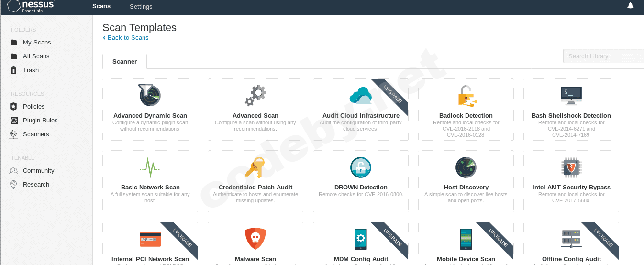644x265 pixels.
Task: Click the DROWN Detection title
Action: [x=361, y=188]
